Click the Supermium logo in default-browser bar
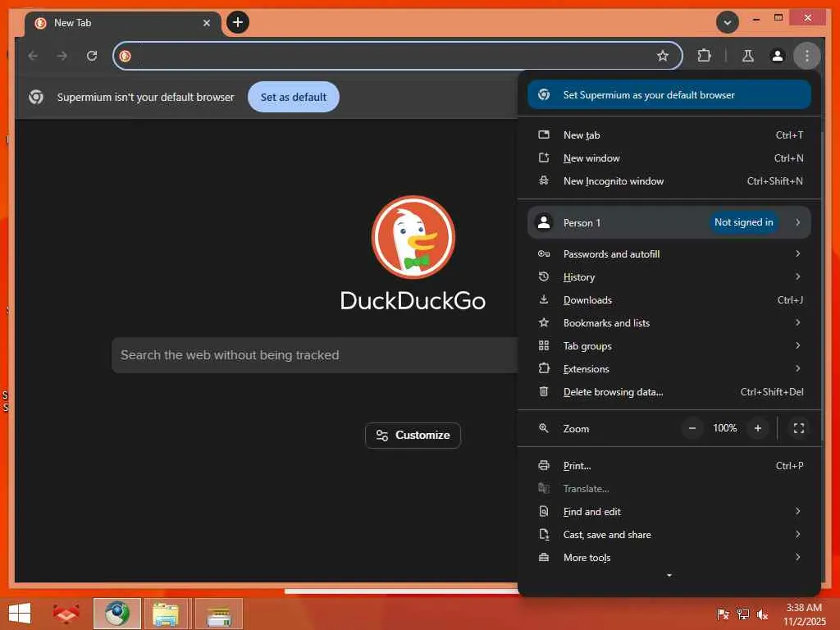The width and height of the screenshot is (840, 630). click(x=36, y=97)
